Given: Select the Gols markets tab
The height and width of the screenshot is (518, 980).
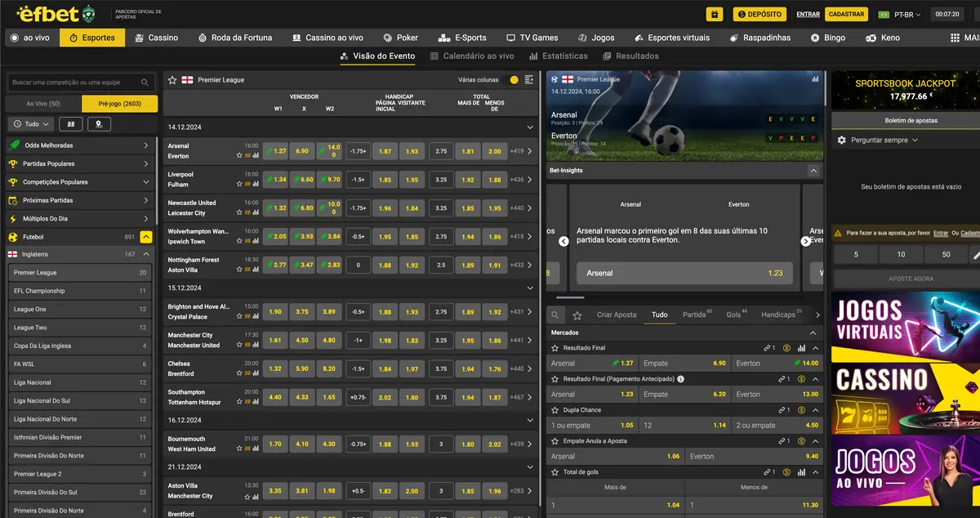Looking at the screenshot, I should click(x=736, y=315).
